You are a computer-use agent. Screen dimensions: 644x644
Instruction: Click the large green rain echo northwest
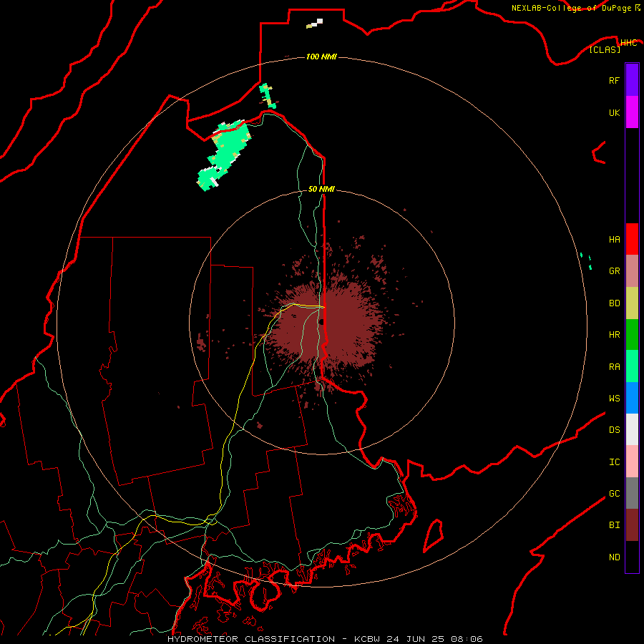pos(225,155)
